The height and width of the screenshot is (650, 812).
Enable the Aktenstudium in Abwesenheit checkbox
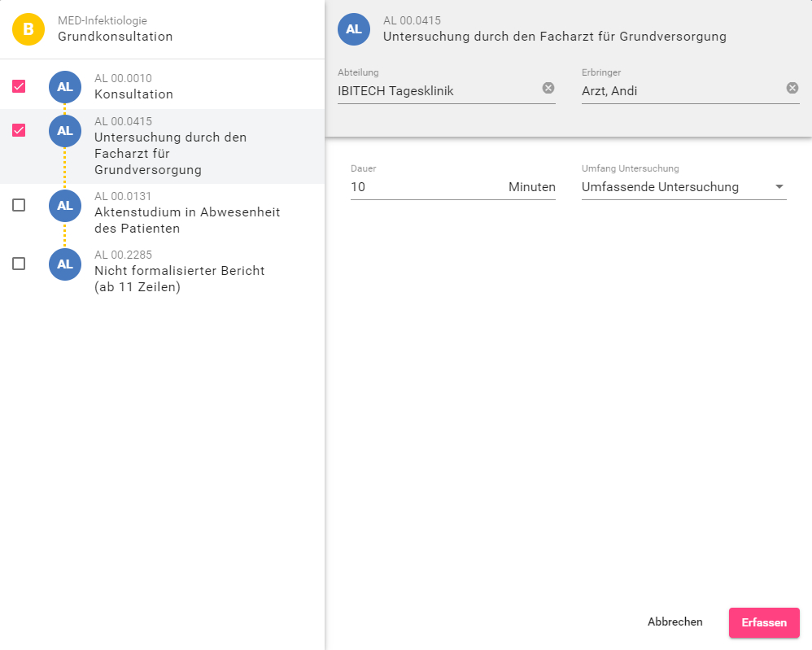(x=19, y=205)
